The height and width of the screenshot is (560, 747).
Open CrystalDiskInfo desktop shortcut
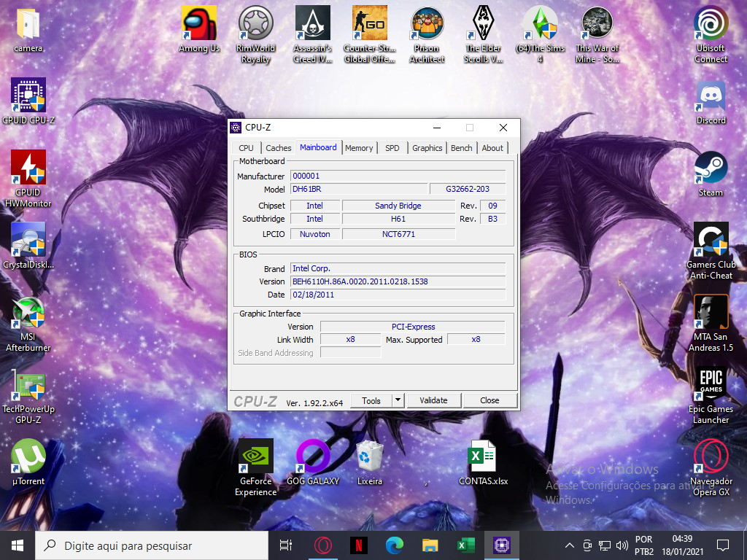point(28,246)
